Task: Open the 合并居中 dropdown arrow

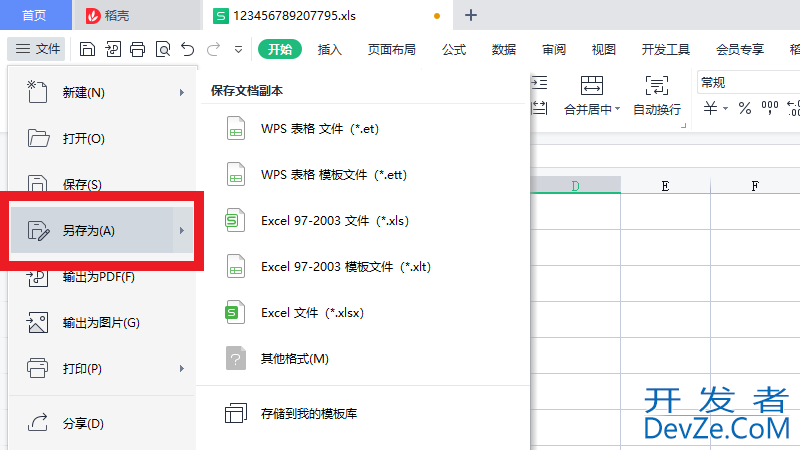Action: coord(617,109)
